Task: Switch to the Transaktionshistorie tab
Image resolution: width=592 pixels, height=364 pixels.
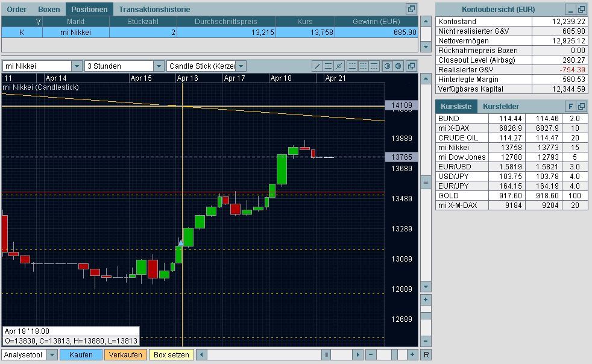Action: [x=154, y=10]
